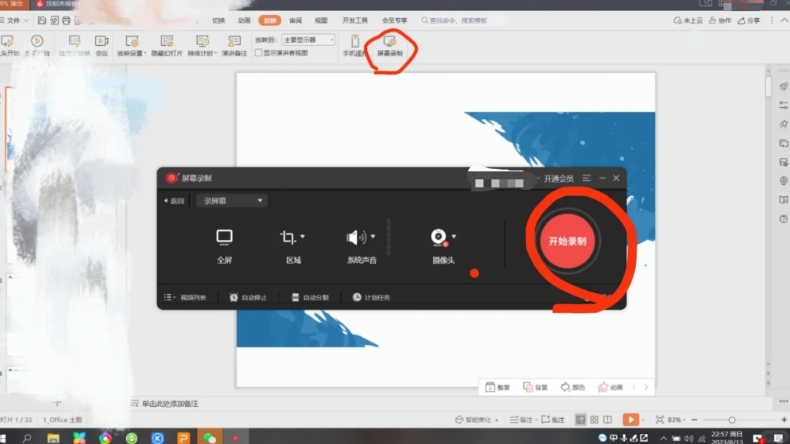Open the 屏幕录制 tool in ribbon
790x444 pixels.
point(390,46)
